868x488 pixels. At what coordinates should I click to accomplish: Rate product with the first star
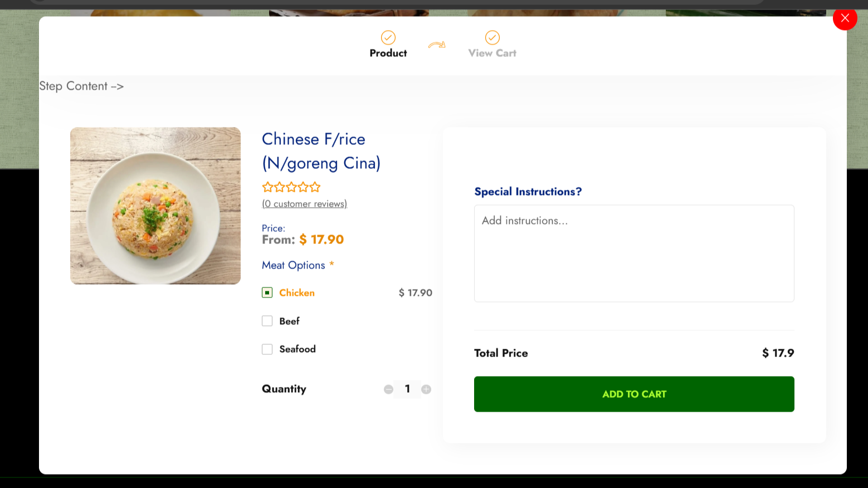268,187
